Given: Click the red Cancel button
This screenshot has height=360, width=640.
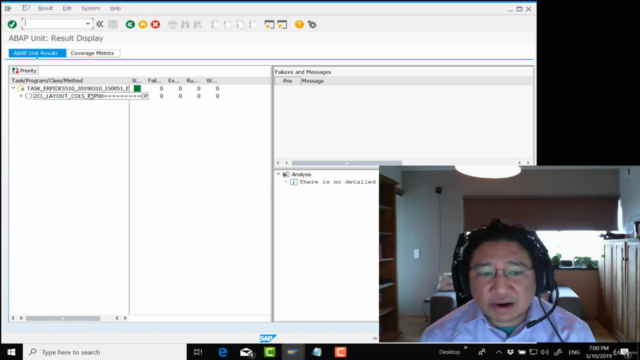Looking at the screenshot, I should [x=156, y=24].
